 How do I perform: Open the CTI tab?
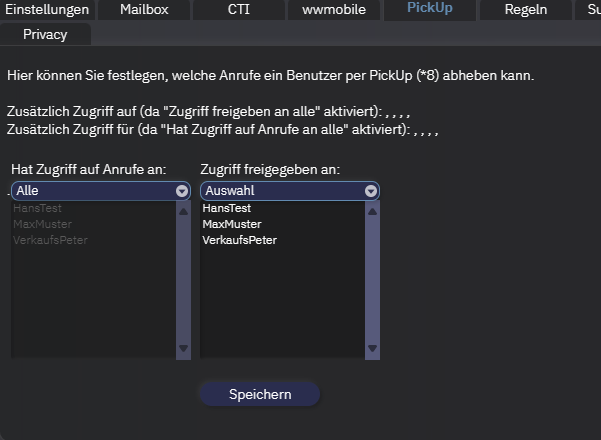point(239,10)
